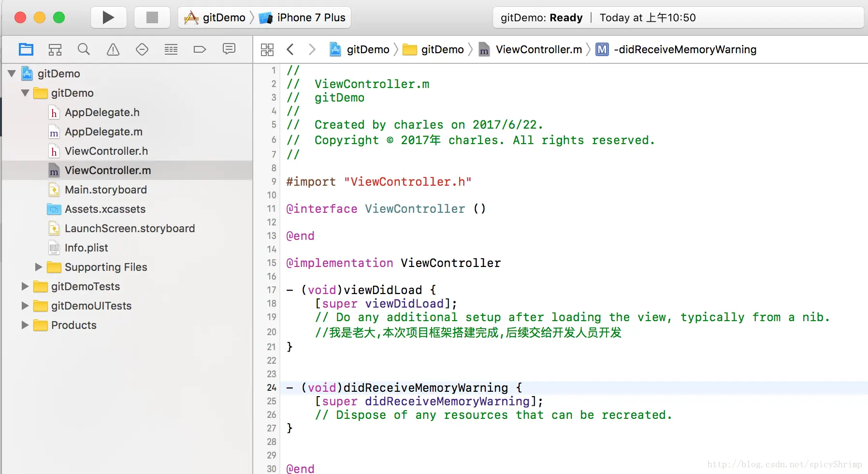Click the ViewController.m breadcrumb
868x474 pixels.
[x=530, y=49]
